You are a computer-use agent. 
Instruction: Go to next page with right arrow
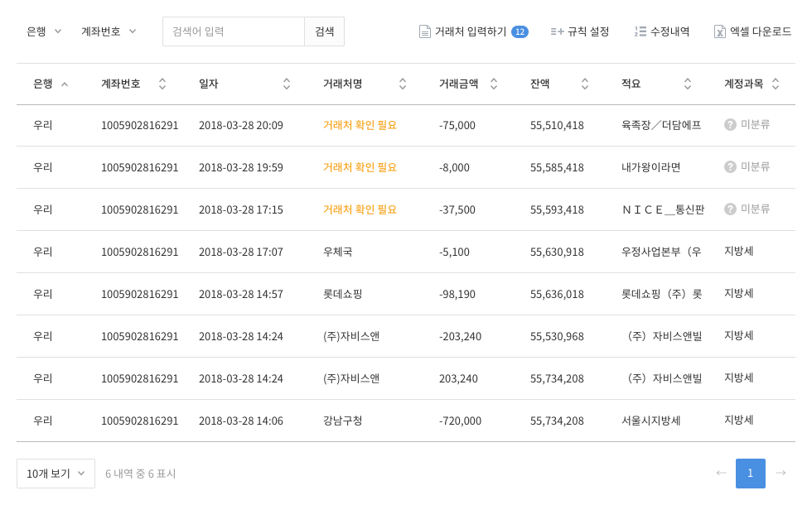(780, 473)
